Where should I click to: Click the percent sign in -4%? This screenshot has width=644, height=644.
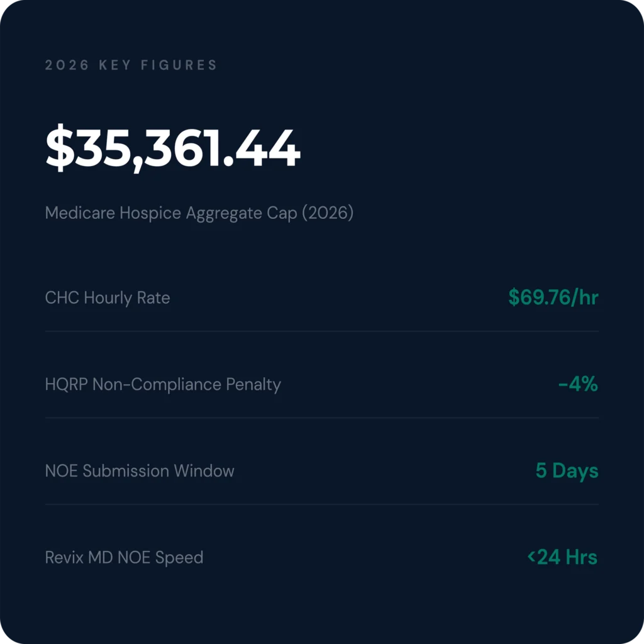[590, 384]
